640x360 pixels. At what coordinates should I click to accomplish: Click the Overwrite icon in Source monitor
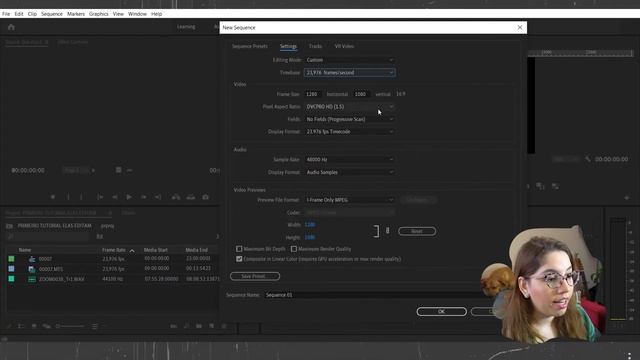(x=191, y=197)
